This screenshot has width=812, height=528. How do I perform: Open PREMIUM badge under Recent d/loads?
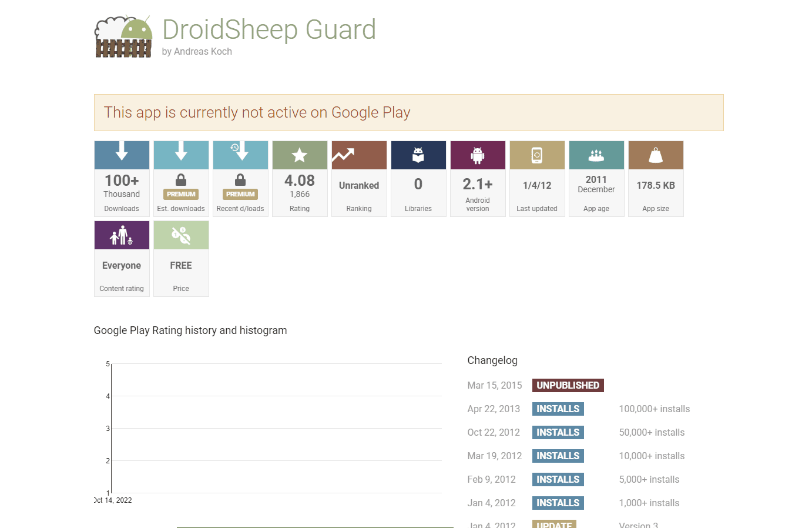click(240, 194)
